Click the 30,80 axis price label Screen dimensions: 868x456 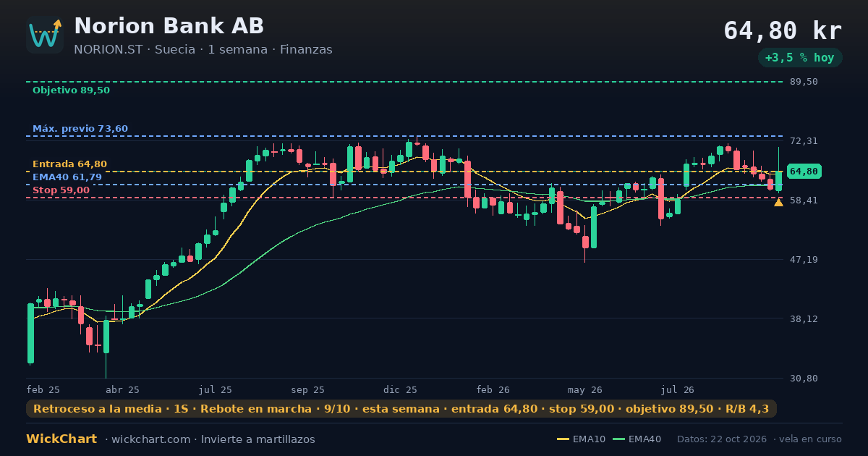point(804,379)
